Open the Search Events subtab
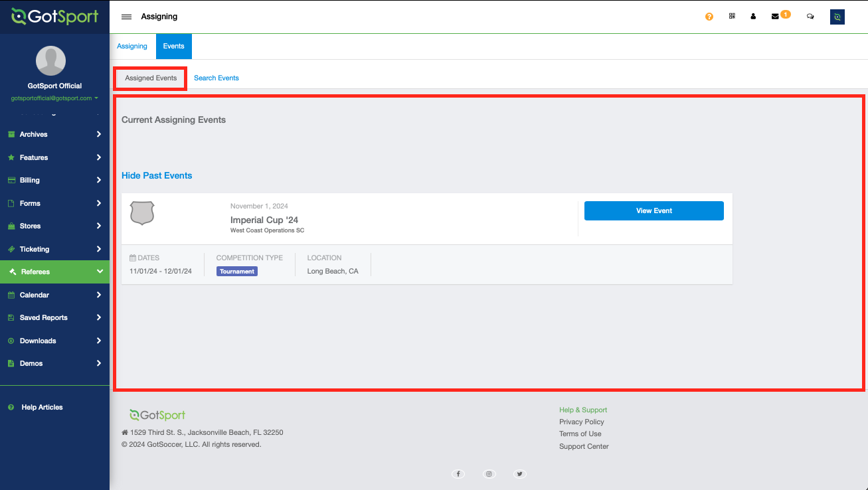 (x=217, y=78)
